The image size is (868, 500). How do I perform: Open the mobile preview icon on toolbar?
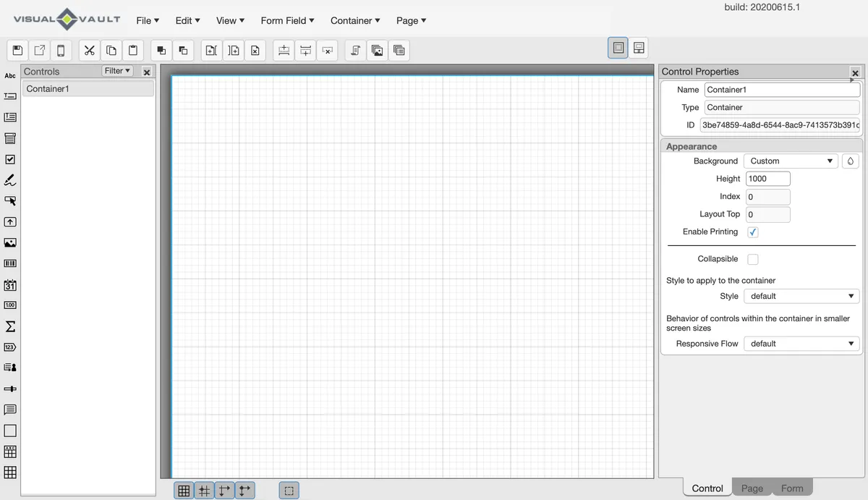(61, 50)
